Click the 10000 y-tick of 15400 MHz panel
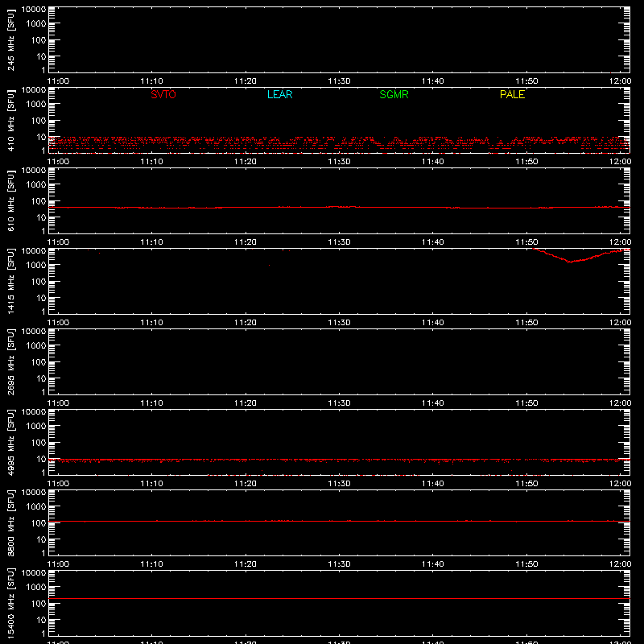 click(34, 573)
